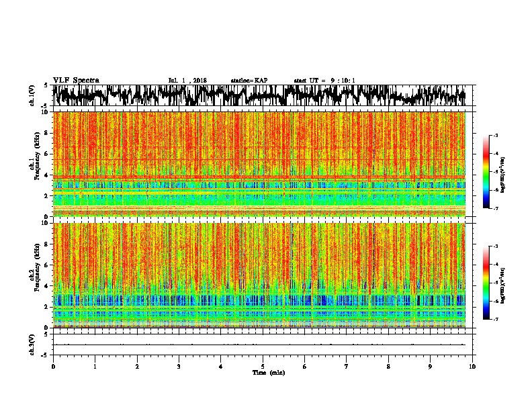Click the "station=KAP" header text
532x411 pixels.
coord(249,81)
